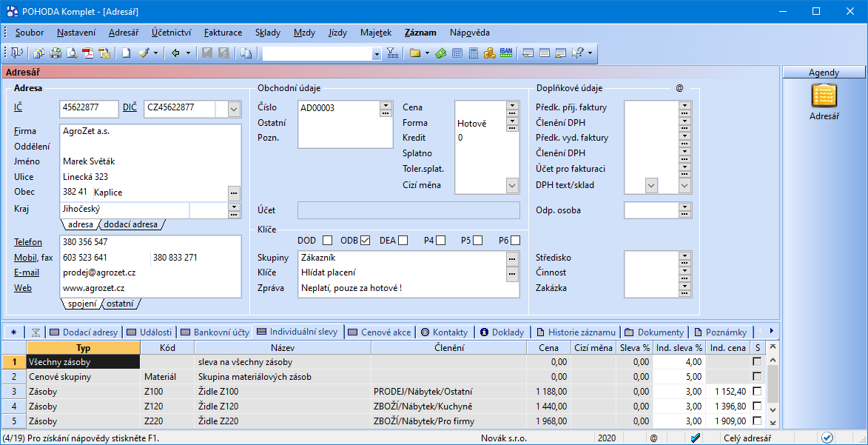The width and height of the screenshot is (868, 445).
Task: Open dropdown arrow beside paintbrush icon
Action: (x=155, y=53)
